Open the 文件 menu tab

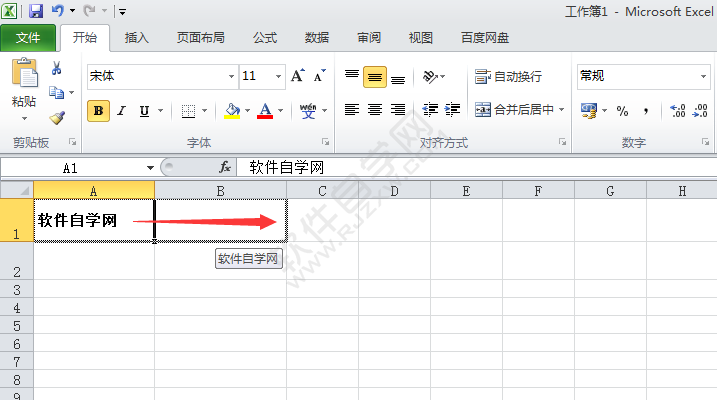pos(28,38)
